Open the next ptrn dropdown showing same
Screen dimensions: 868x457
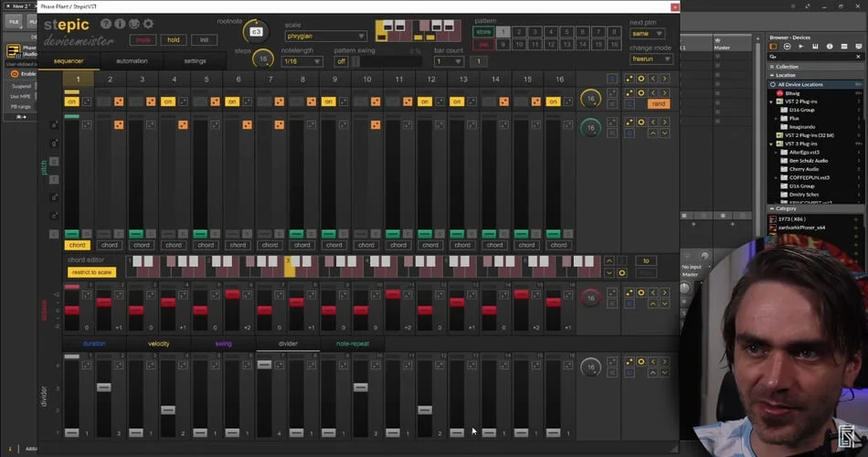[647, 34]
